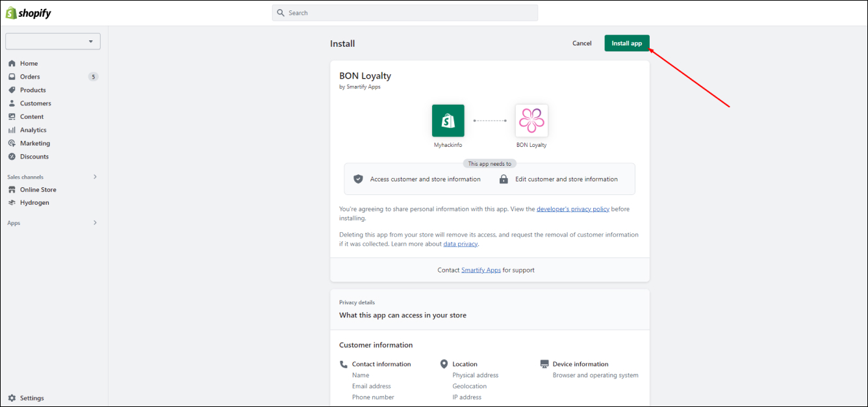868x407 pixels.
Task: Click the 'IP address' text
Action: coord(467,397)
